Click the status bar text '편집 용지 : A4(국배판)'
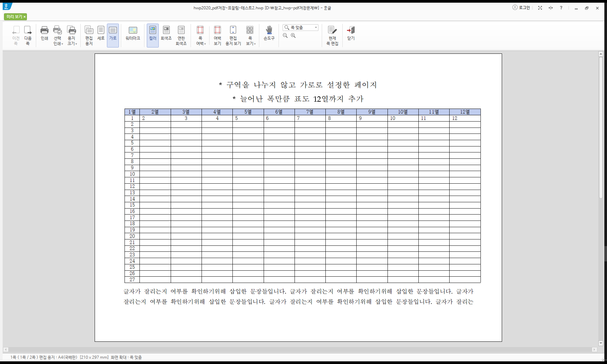Image resolution: width=607 pixels, height=364 pixels. tap(58, 357)
